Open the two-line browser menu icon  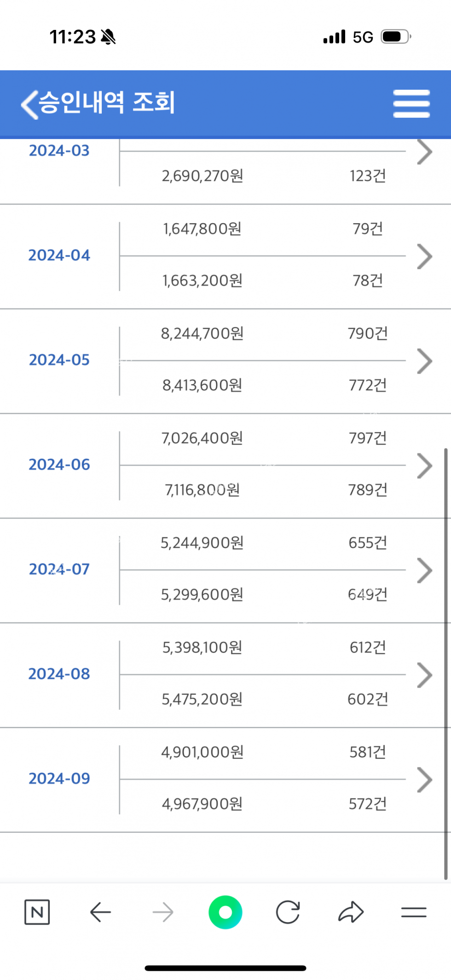click(x=413, y=912)
